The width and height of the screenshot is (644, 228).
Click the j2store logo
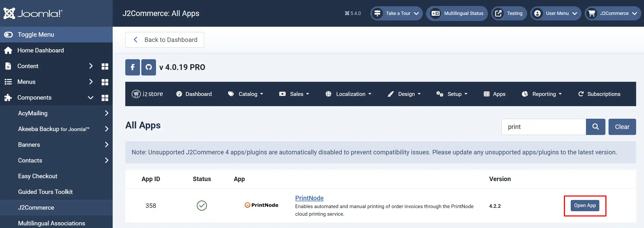pyautogui.click(x=147, y=94)
